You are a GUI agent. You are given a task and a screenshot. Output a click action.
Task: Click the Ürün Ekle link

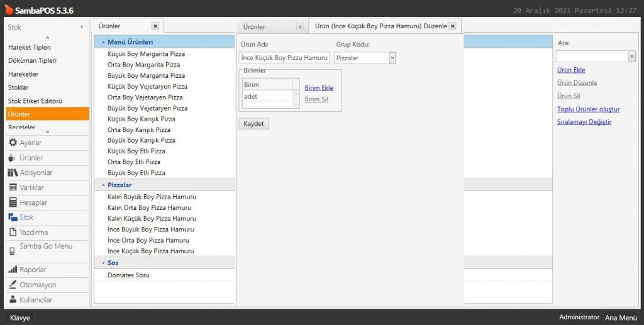click(x=571, y=70)
